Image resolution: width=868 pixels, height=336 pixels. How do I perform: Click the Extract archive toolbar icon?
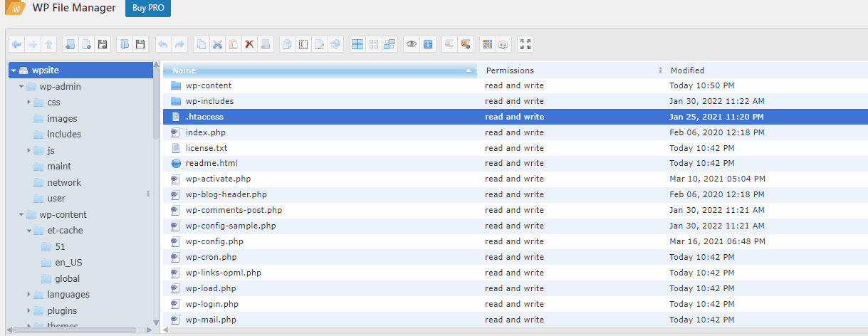tap(449, 44)
